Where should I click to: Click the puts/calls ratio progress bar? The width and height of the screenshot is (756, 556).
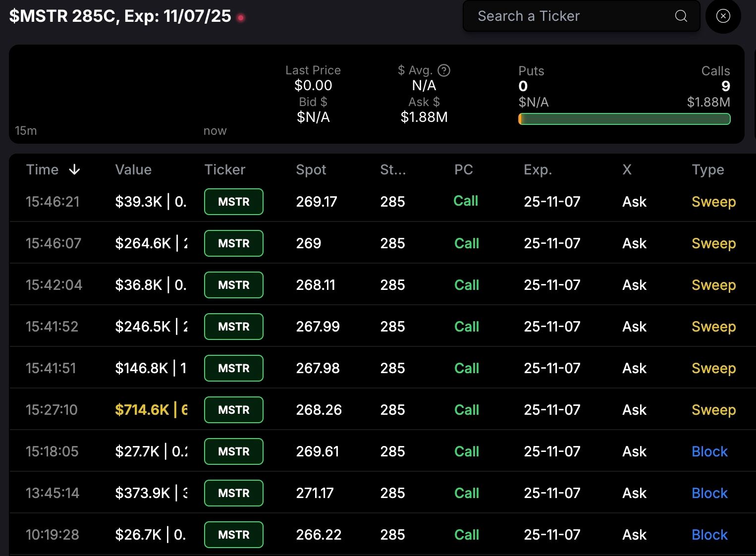(624, 119)
